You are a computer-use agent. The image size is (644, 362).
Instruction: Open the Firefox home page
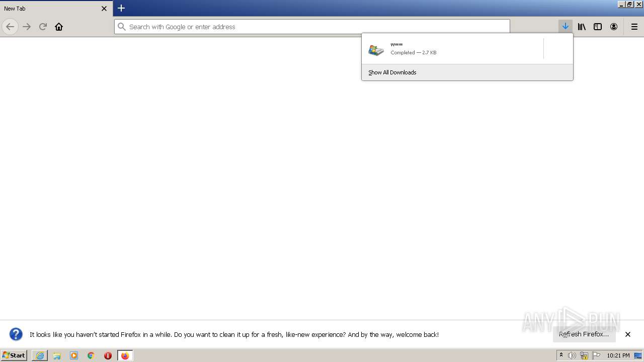[59, 27]
